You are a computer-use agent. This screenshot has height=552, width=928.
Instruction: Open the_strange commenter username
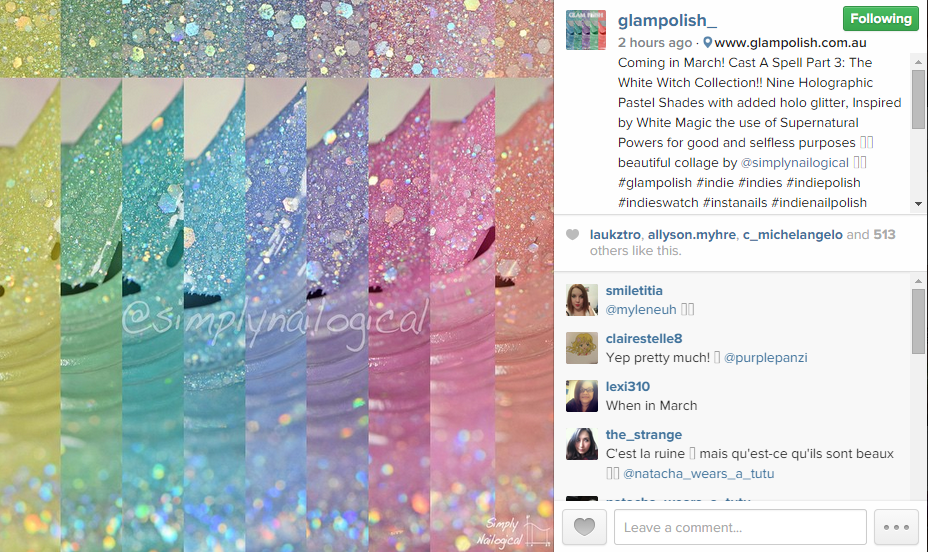(x=643, y=434)
